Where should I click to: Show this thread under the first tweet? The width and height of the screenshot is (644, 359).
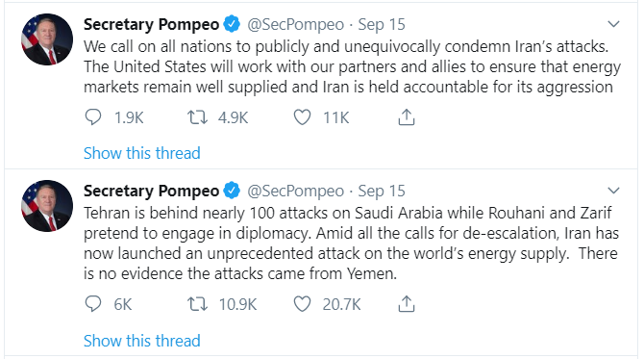[142, 153]
